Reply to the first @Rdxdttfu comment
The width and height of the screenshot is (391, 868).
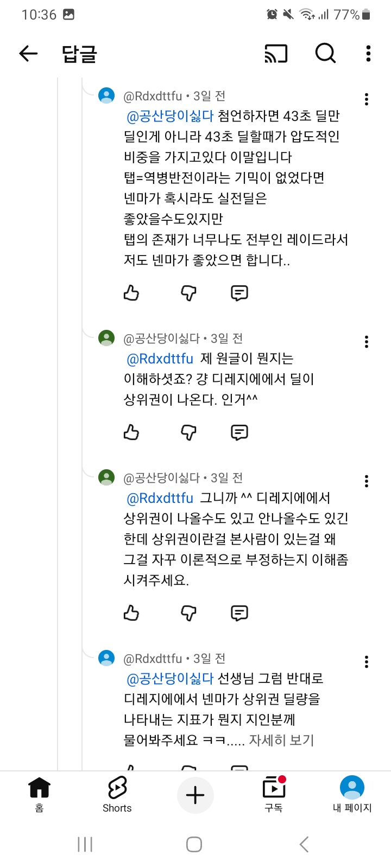(x=239, y=293)
